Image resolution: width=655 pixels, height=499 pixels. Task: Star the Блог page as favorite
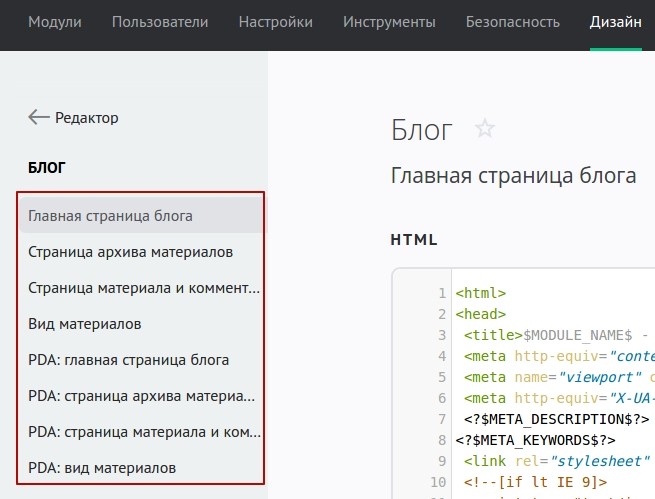click(x=485, y=129)
